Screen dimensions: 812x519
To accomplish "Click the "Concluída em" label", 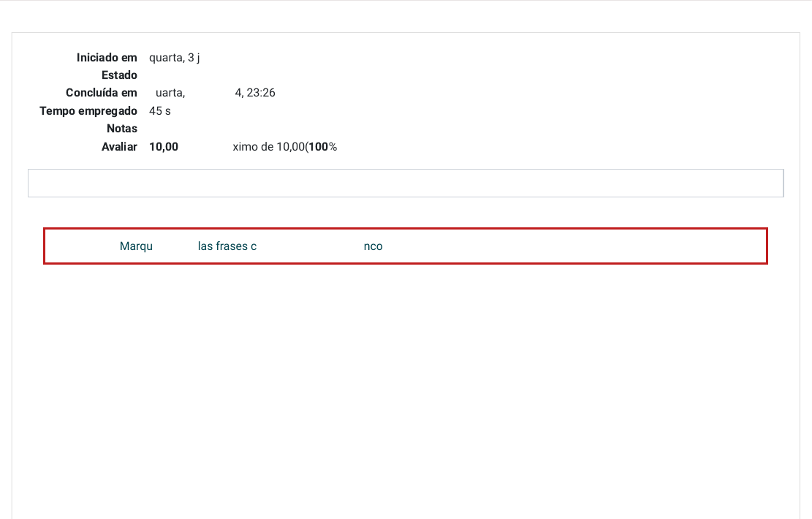I will 102,93.
